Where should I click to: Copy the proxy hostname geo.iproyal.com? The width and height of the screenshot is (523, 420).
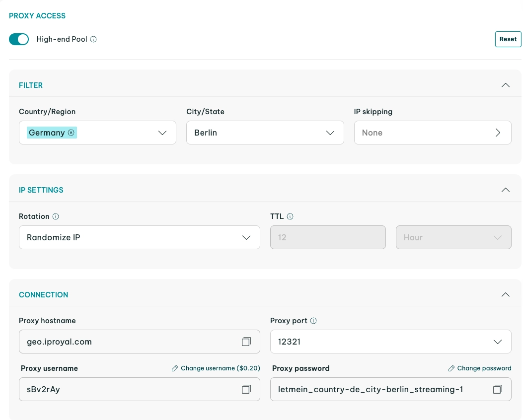coord(246,342)
